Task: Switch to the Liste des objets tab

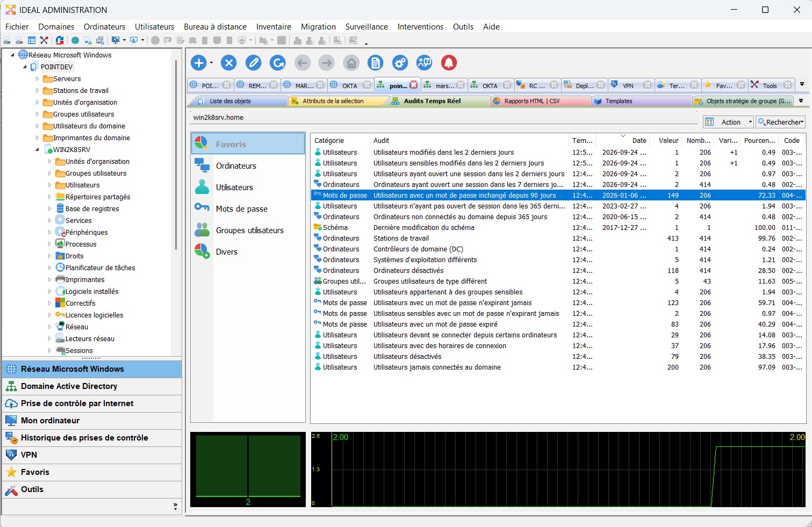Action: point(237,101)
